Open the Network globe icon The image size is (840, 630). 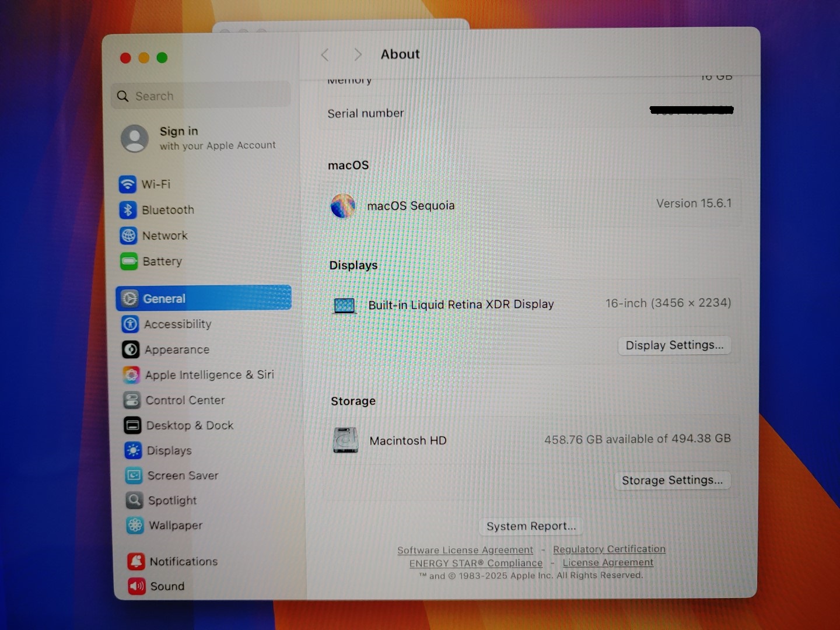(x=128, y=236)
